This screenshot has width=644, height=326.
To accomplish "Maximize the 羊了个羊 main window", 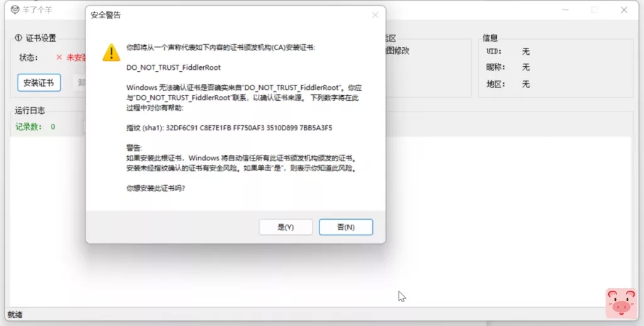I will pos(594,10).
